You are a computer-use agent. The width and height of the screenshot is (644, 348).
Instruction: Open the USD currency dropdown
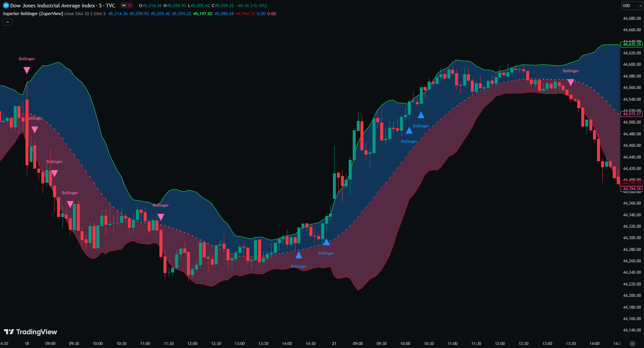632,6
